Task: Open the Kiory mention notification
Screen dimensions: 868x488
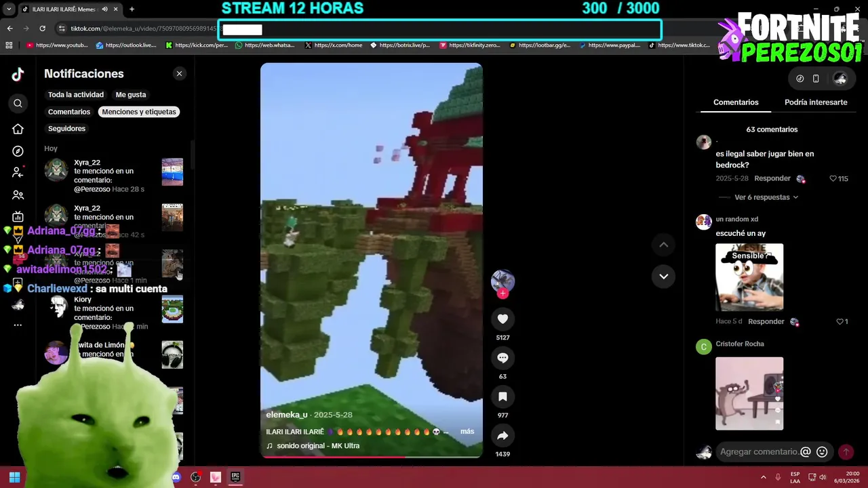Action: point(114,312)
